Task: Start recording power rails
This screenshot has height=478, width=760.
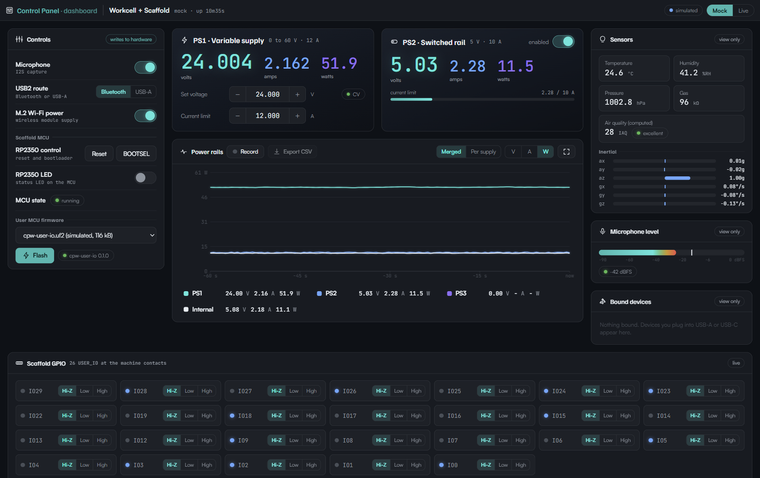Action: tap(246, 152)
